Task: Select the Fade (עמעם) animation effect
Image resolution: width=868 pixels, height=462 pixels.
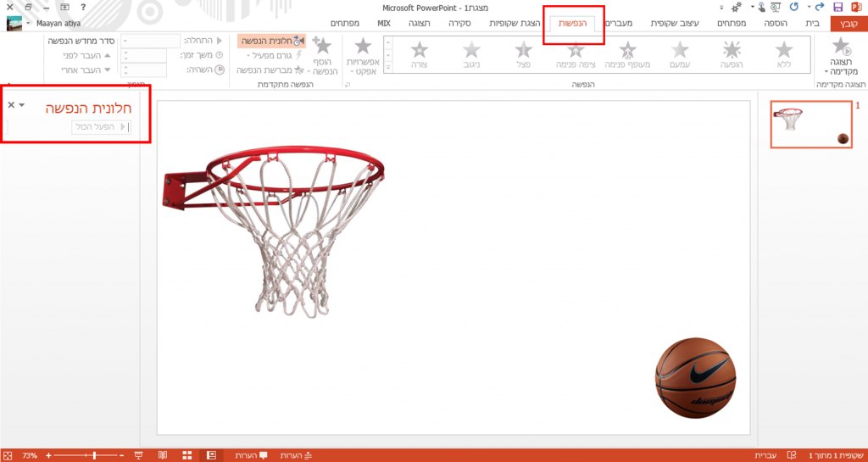Action: (x=679, y=54)
